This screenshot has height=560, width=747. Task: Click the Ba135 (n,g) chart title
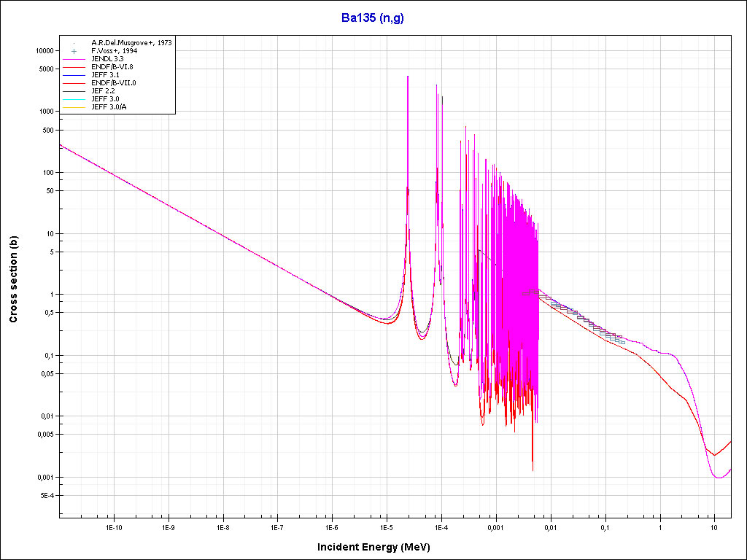[x=373, y=18]
